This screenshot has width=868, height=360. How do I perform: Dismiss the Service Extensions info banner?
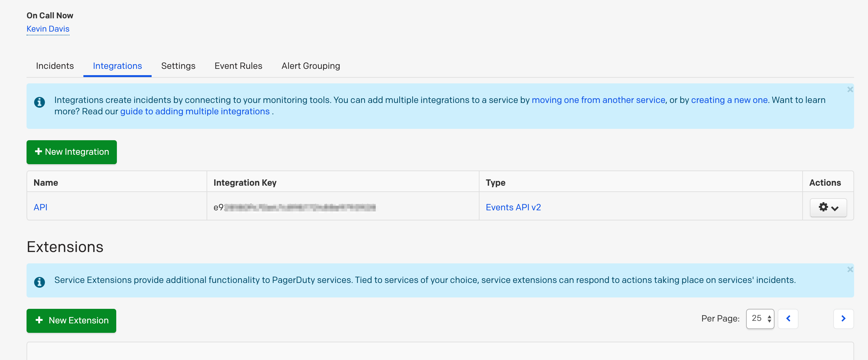[850, 269]
